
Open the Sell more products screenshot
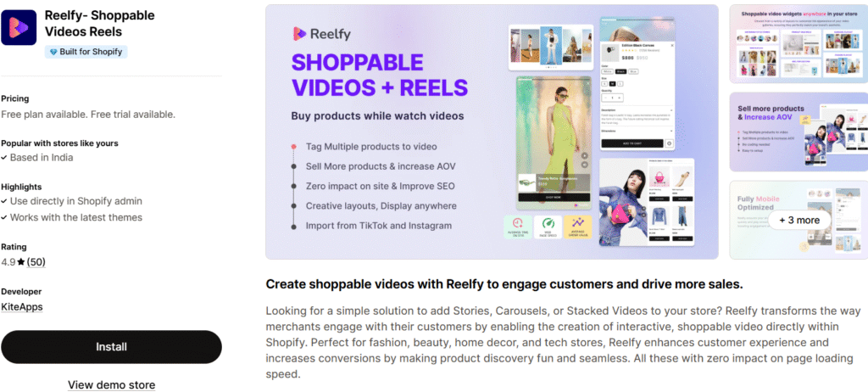tap(798, 132)
